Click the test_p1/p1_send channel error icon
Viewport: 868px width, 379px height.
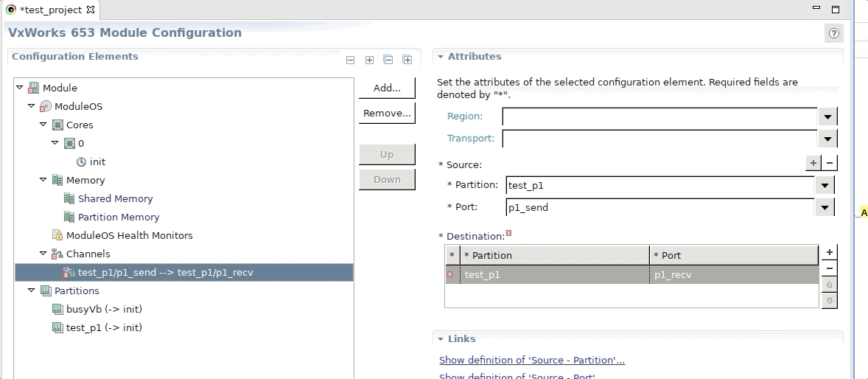tap(69, 273)
